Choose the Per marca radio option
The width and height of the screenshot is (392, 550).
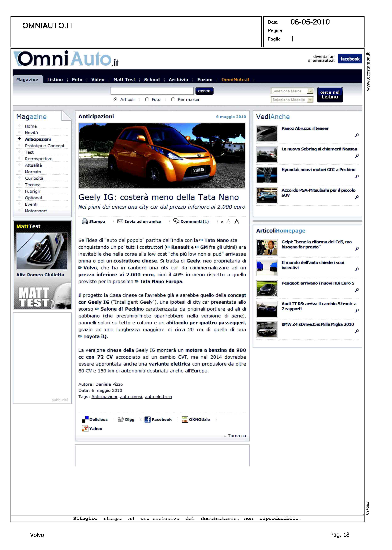173,99
